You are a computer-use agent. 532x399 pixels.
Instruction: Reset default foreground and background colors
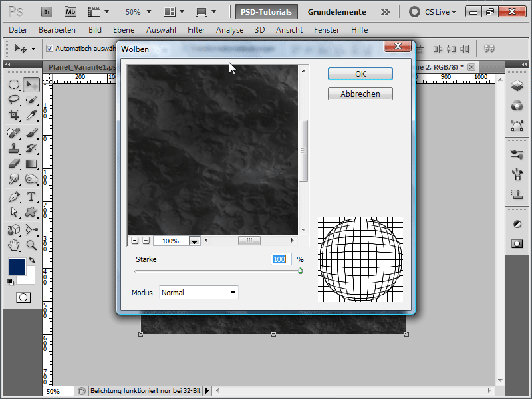point(11,281)
